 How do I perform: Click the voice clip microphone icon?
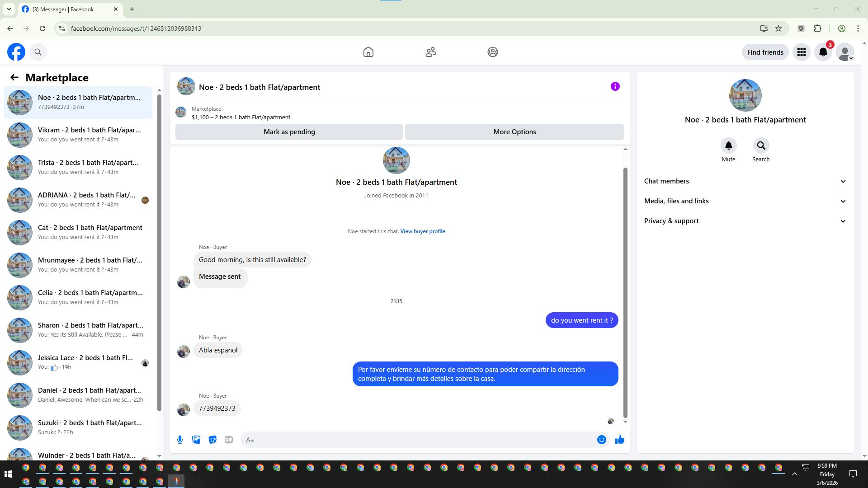coord(180,440)
